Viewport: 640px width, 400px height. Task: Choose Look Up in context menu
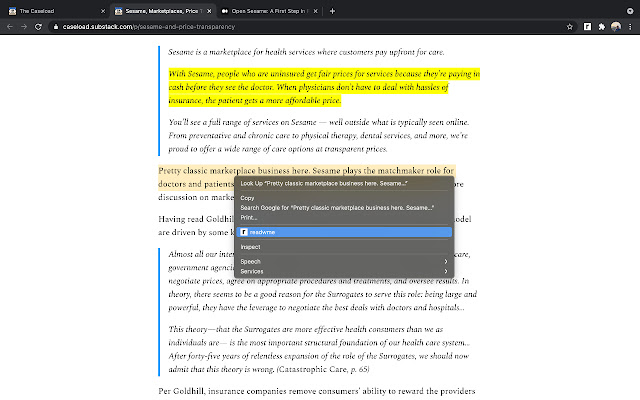tap(344, 183)
